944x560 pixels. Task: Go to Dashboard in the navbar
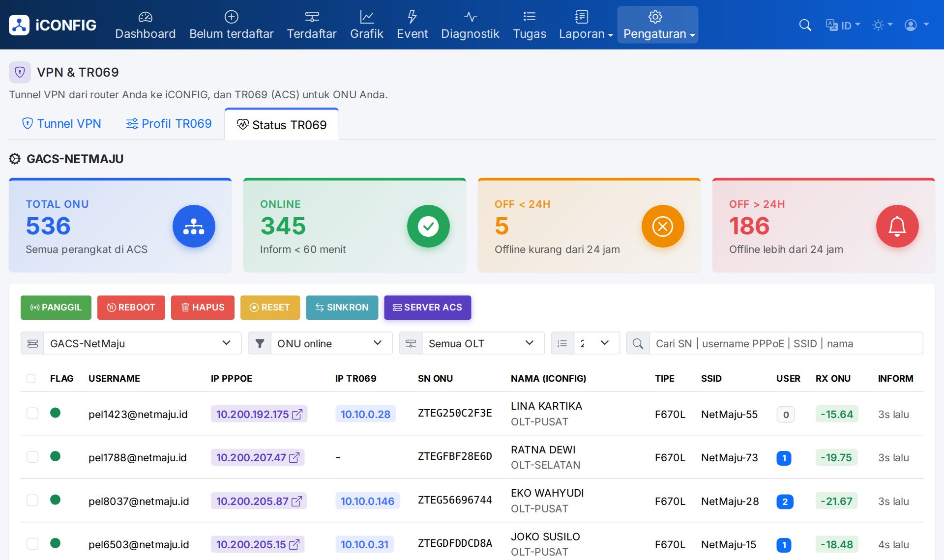[x=145, y=25]
